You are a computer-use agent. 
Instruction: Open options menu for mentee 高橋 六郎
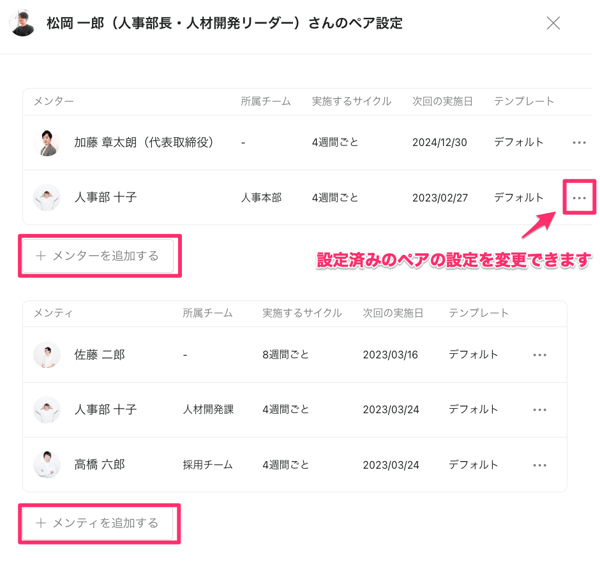540,465
